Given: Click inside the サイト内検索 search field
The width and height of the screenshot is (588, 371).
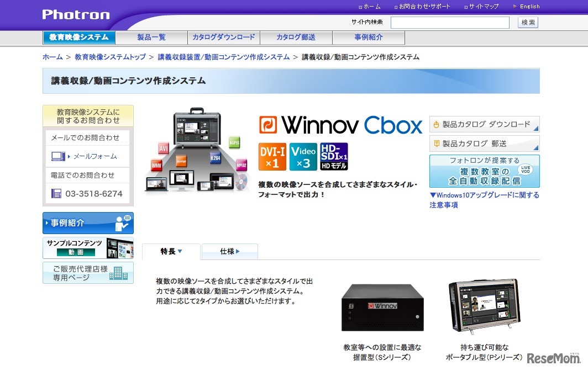Looking at the screenshot, I should point(450,23).
